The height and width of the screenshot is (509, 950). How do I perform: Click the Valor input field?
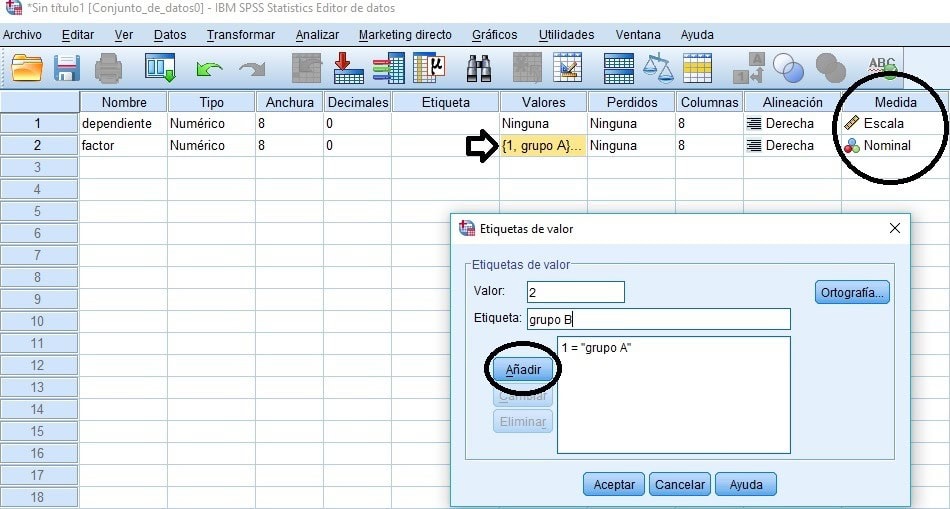click(x=576, y=292)
